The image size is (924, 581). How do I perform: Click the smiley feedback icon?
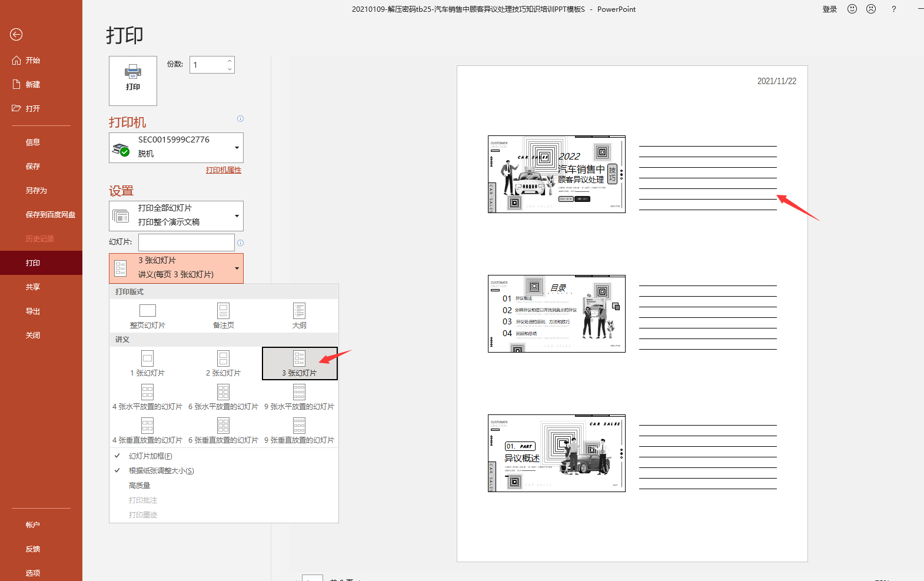pyautogui.click(x=852, y=9)
